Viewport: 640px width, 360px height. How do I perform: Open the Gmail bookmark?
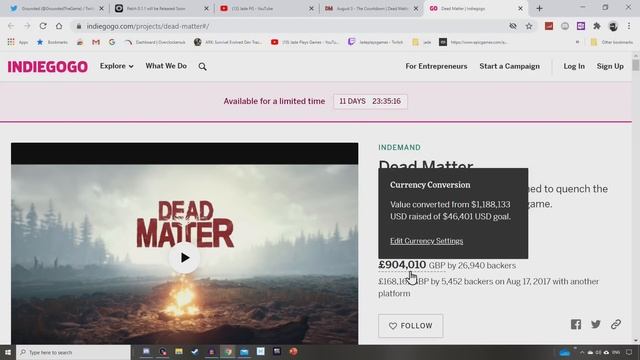tap(96, 42)
